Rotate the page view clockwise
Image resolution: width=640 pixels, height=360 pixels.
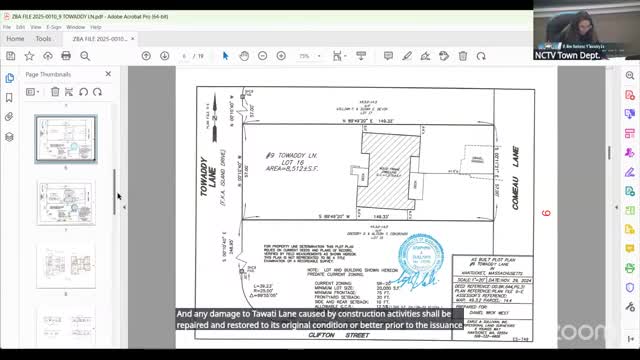tap(481, 56)
